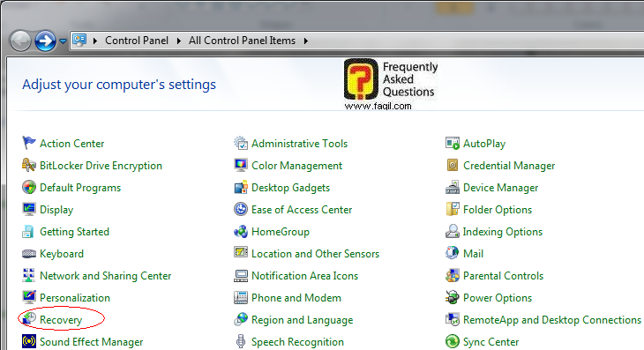Click the All Control Panel Items breadcrumb

click(x=242, y=41)
